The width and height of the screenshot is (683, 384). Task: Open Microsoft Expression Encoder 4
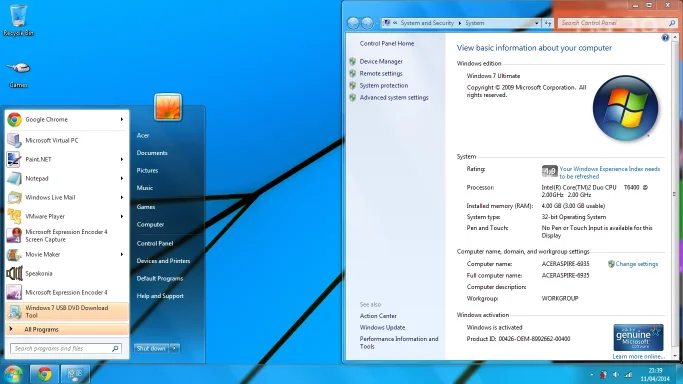(x=66, y=293)
